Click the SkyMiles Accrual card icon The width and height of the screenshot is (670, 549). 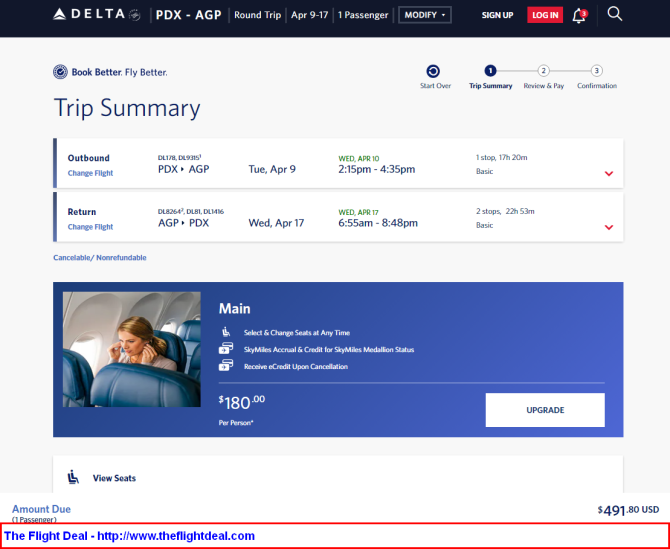(226, 349)
